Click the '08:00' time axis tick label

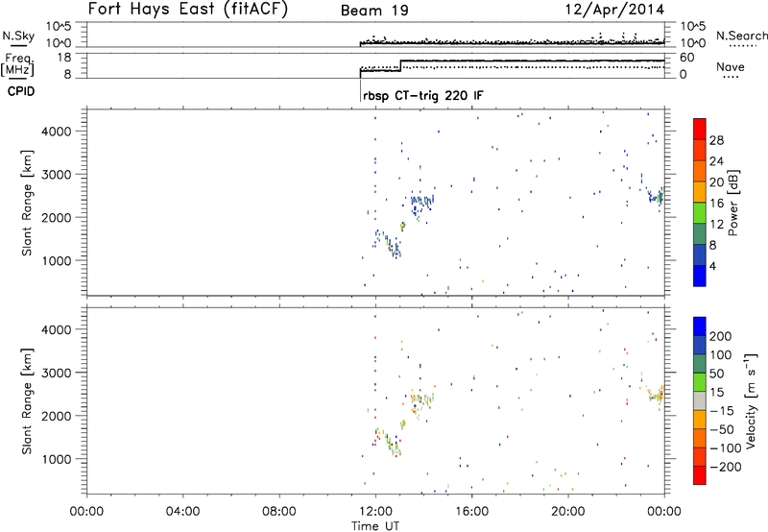point(279,512)
